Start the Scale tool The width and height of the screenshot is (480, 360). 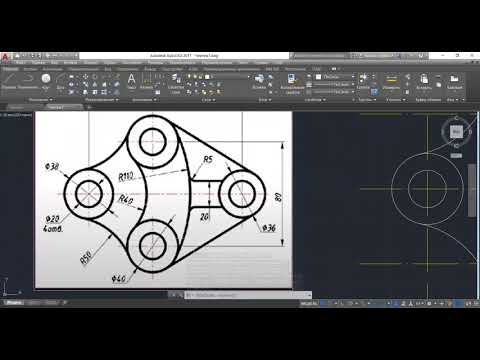95,92
